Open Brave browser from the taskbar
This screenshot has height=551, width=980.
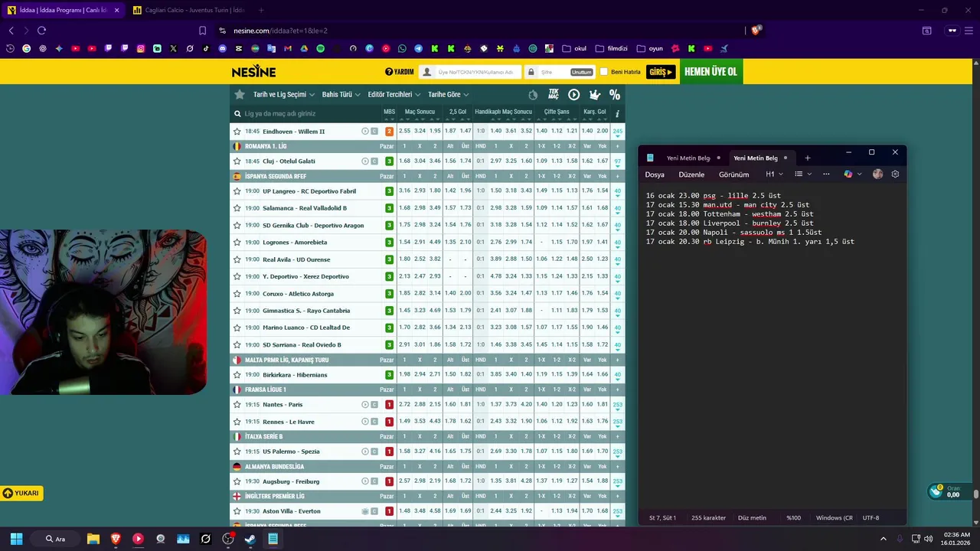[116, 539]
